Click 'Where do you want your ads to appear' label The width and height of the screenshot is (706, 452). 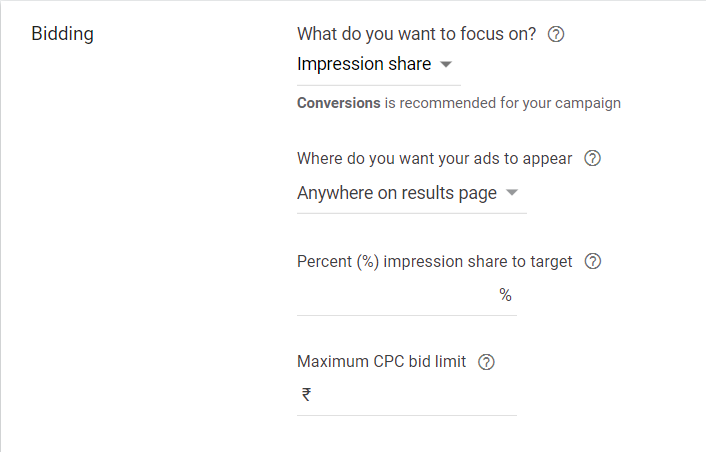(435, 159)
